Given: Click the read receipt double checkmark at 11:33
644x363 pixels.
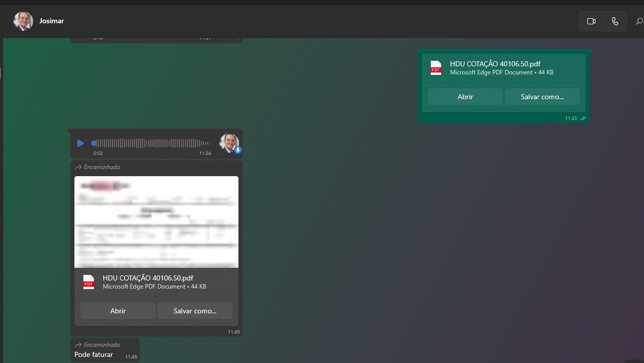Looking at the screenshot, I should [x=583, y=118].
